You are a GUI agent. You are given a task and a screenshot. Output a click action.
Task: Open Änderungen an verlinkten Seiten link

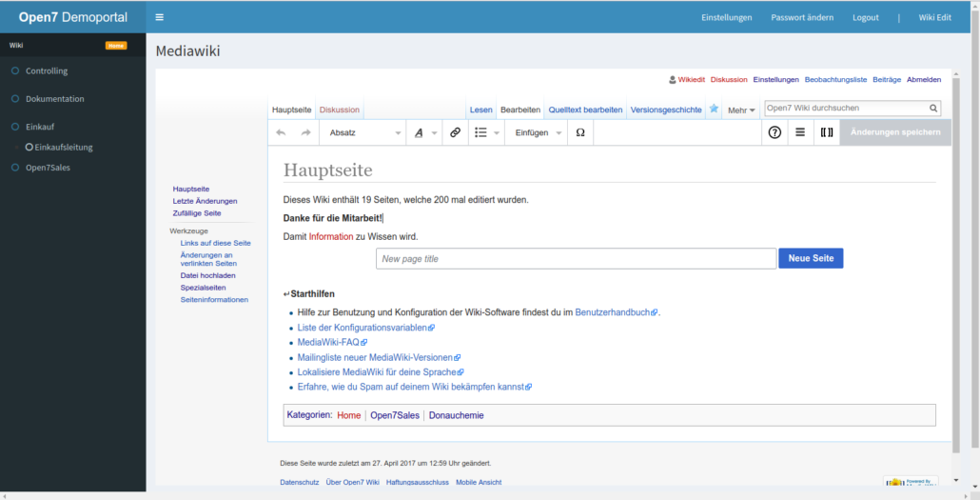pyautogui.click(x=208, y=259)
